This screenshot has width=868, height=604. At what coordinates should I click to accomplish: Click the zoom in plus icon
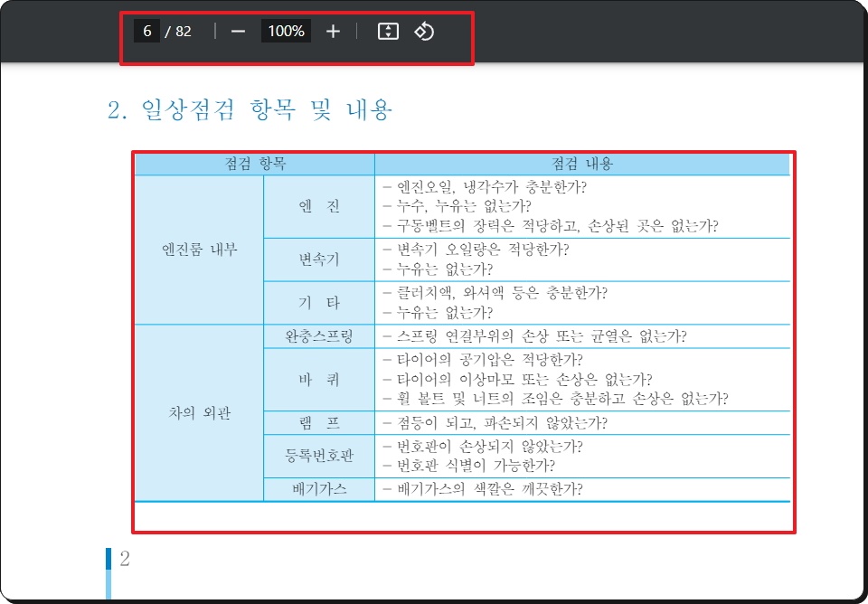click(333, 32)
